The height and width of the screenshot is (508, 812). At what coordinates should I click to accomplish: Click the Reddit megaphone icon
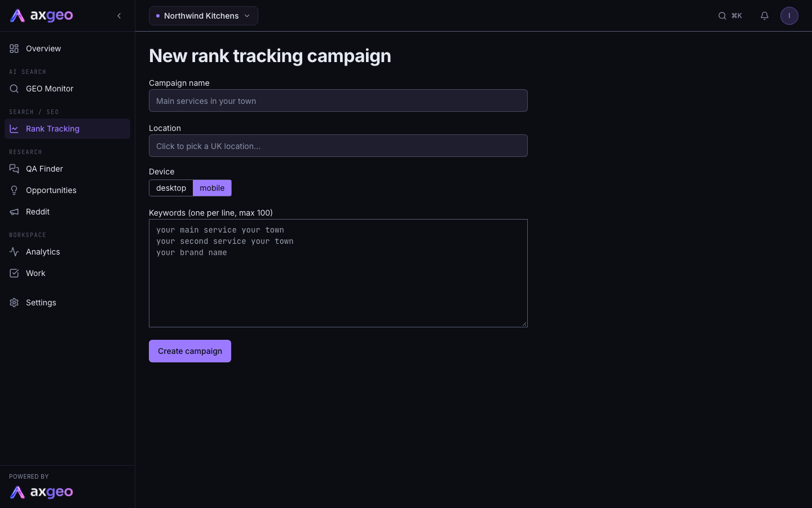click(14, 212)
